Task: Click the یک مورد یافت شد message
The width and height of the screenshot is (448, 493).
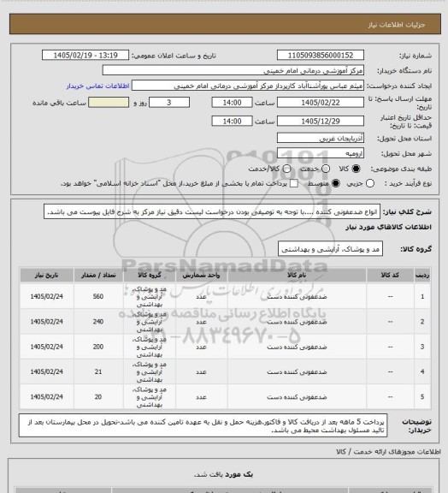Action: click(x=223, y=474)
